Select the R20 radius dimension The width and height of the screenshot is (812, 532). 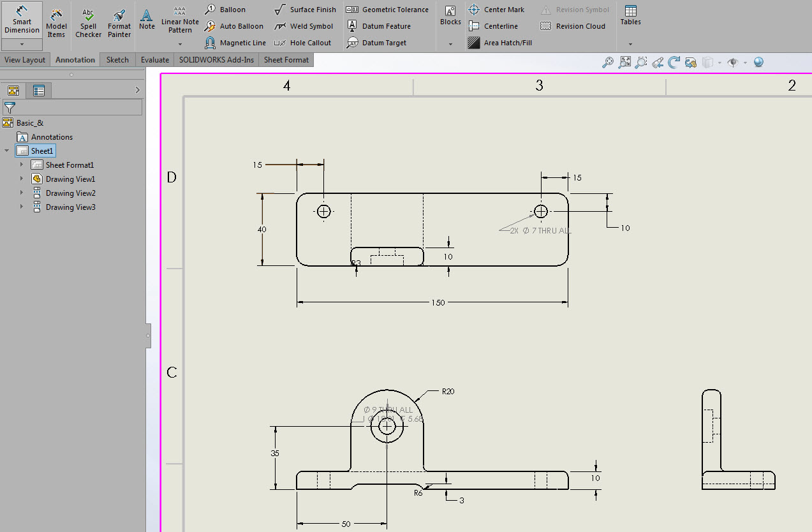click(x=448, y=392)
